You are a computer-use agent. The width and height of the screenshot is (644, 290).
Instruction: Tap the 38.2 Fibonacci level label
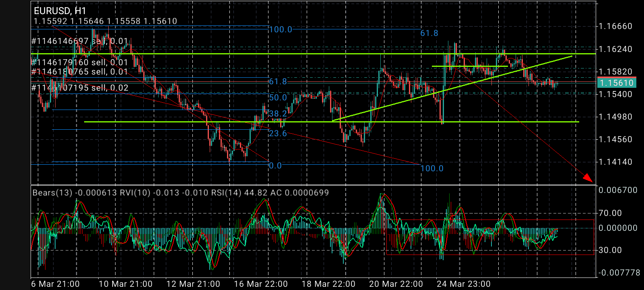pos(278,114)
